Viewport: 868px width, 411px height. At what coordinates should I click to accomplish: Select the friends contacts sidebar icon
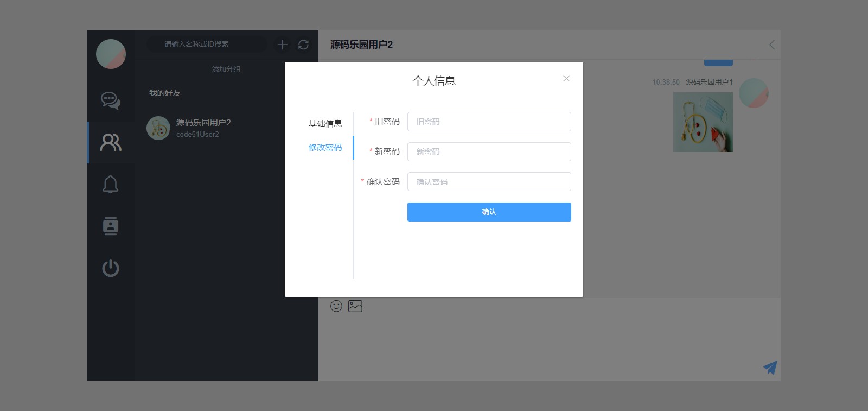pyautogui.click(x=111, y=142)
